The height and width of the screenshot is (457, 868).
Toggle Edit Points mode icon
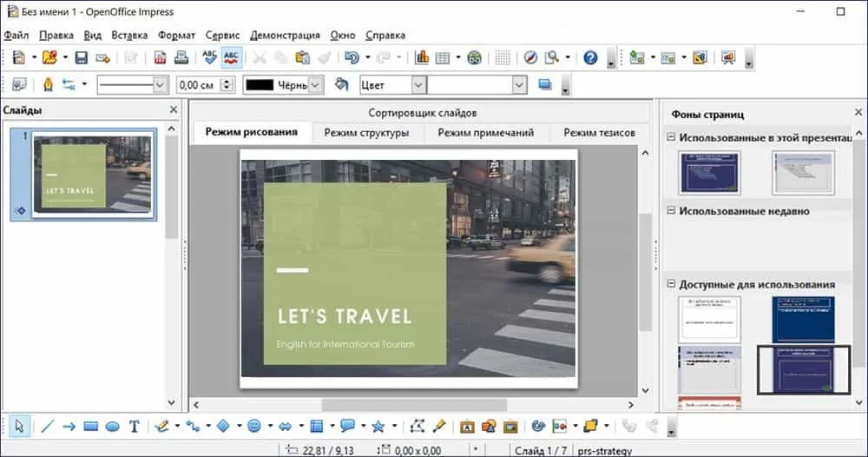418,426
